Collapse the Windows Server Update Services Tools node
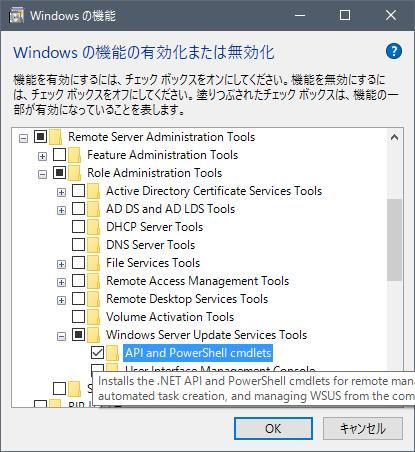The image size is (415, 452). [x=61, y=337]
